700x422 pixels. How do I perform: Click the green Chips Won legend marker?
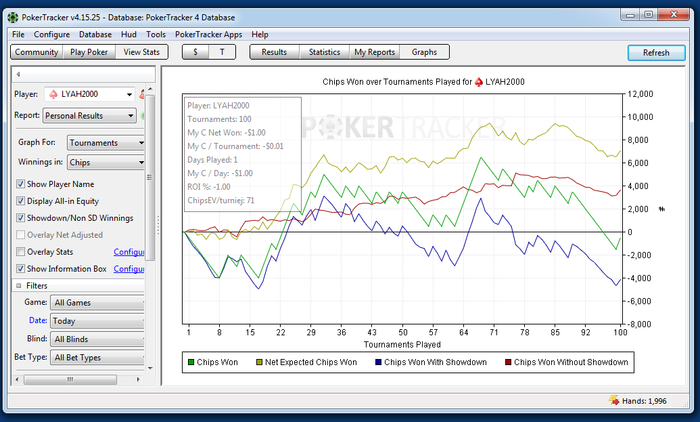[191, 362]
